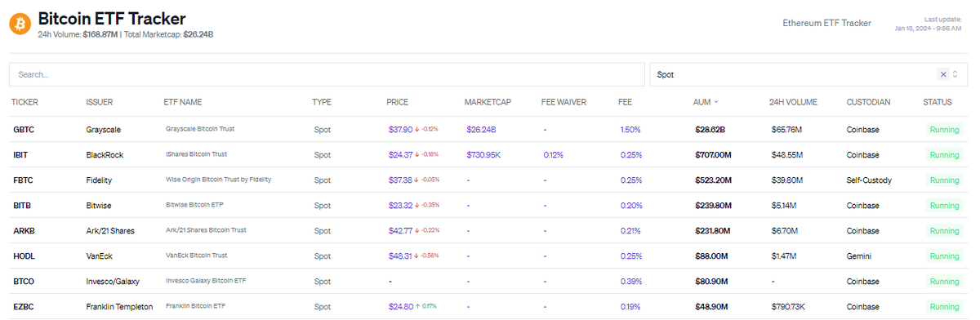Sort by ETF NAME column header
Viewport: 980px width, 320px height.
click(183, 102)
